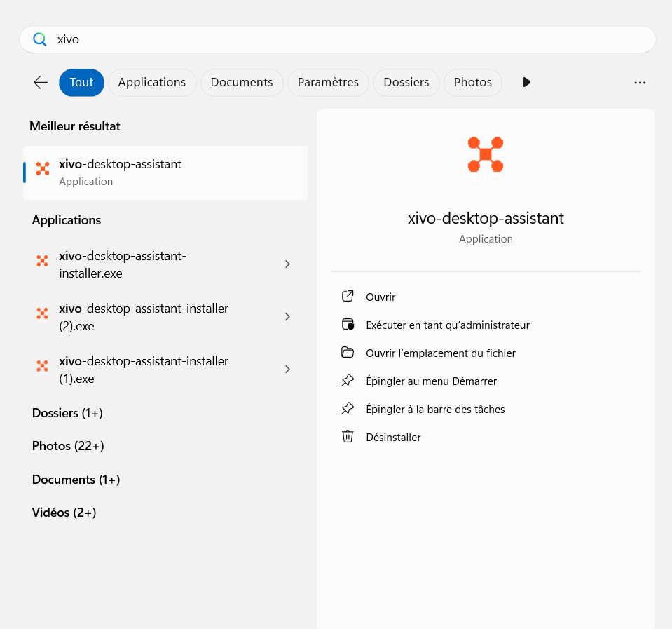Expand xivo-desktop-assistant-installer.exe chevron
Image resolution: width=672 pixels, height=629 pixels.
click(x=287, y=264)
